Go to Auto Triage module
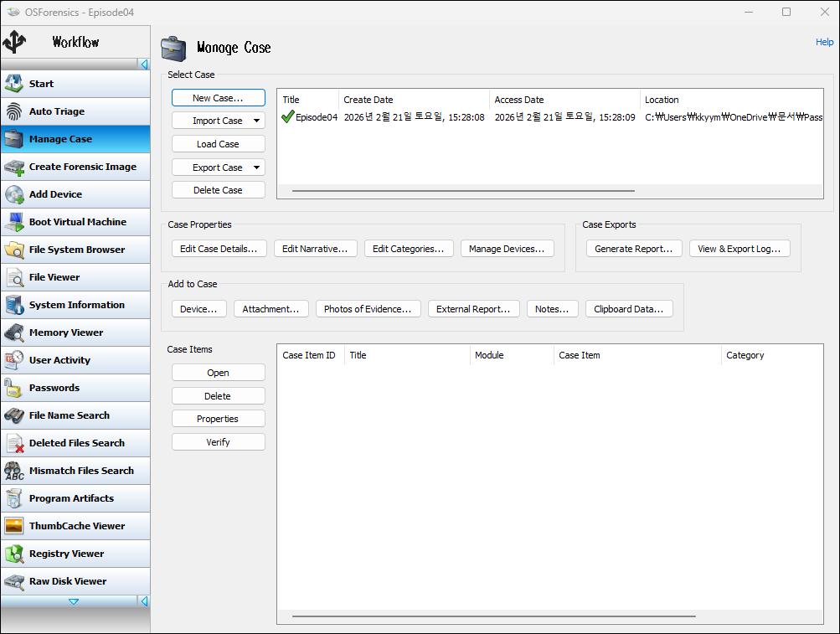This screenshot has width=840, height=634. pyautogui.click(x=75, y=111)
